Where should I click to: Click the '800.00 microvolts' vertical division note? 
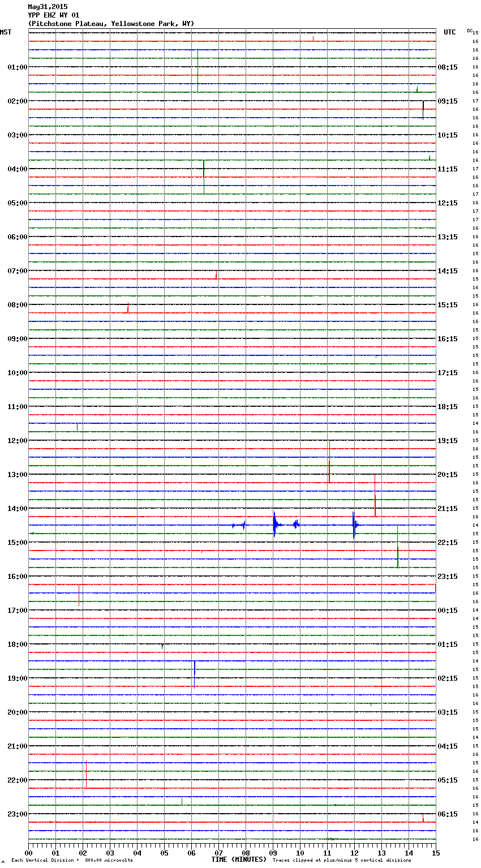click(109, 861)
